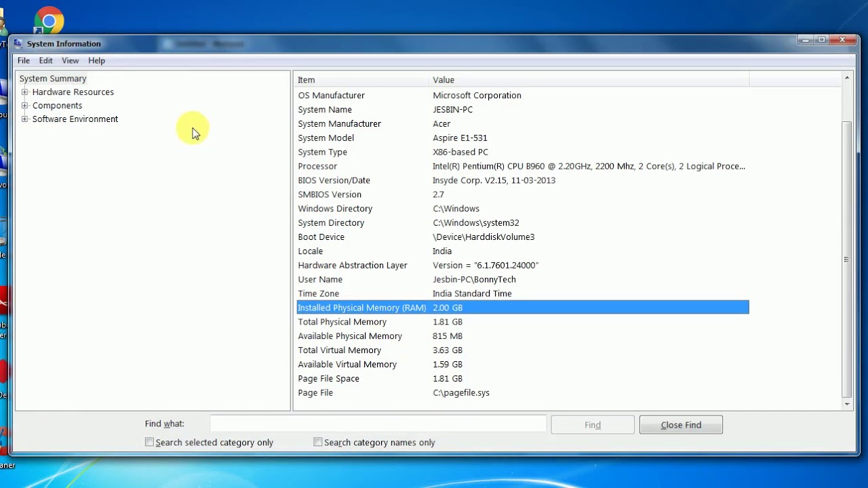Select the Processor row

pos(523,166)
